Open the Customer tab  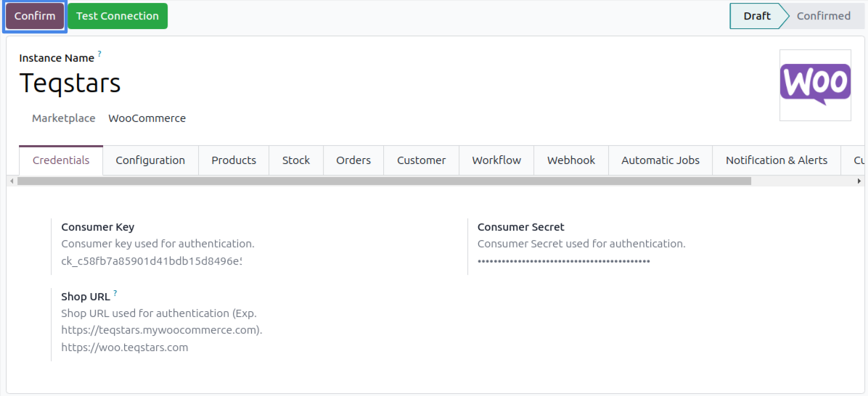point(421,160)
